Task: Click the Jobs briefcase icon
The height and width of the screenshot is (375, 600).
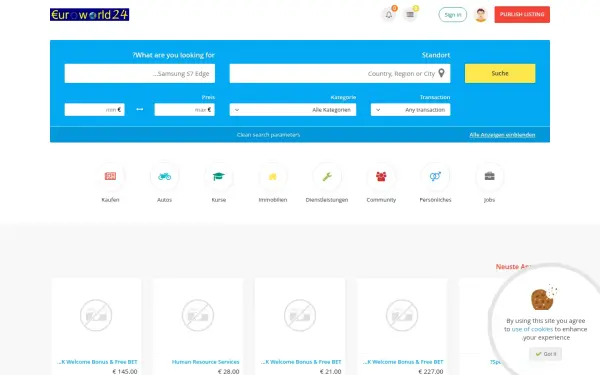Action: pos(489,176)
